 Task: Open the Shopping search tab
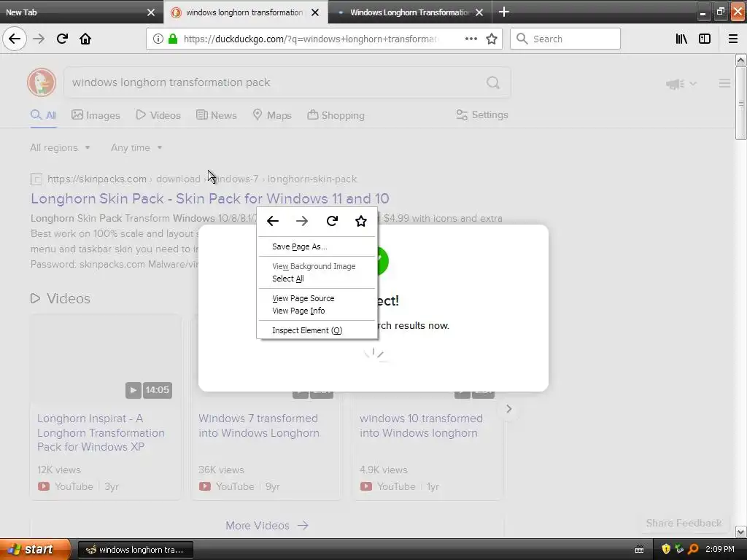click(336, 115)
